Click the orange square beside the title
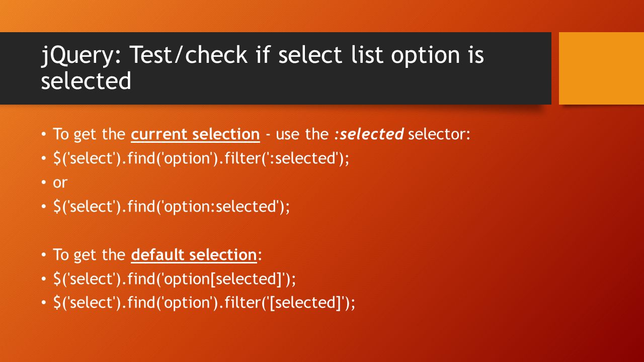Viewport: 644px width, 362px height. point(601,68)
